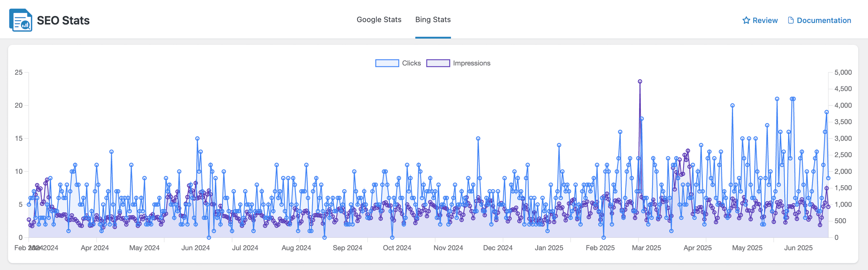Switch to the Bing Stats tab

433,20
